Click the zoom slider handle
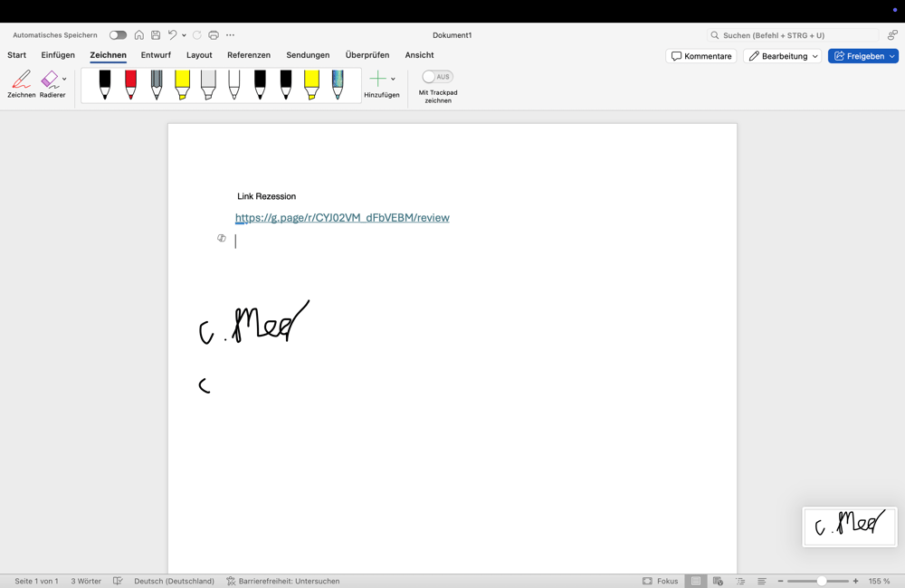This screenshot has height=588, width=905. coord(822,581)
